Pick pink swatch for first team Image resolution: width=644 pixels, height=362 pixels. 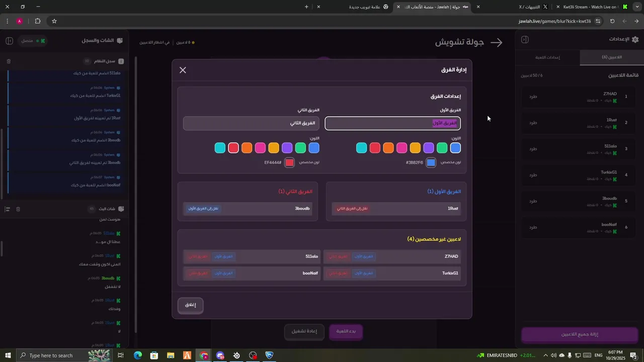click(x=402, y=148)
